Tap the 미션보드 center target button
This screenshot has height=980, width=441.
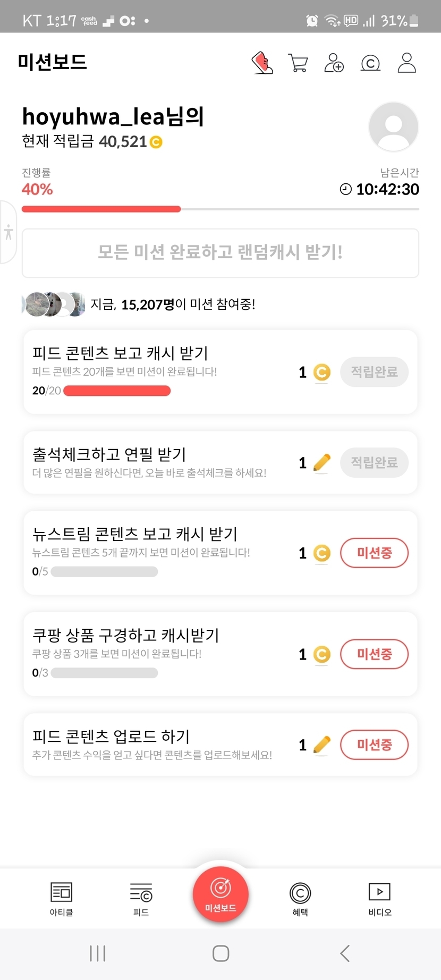point(220,894)
